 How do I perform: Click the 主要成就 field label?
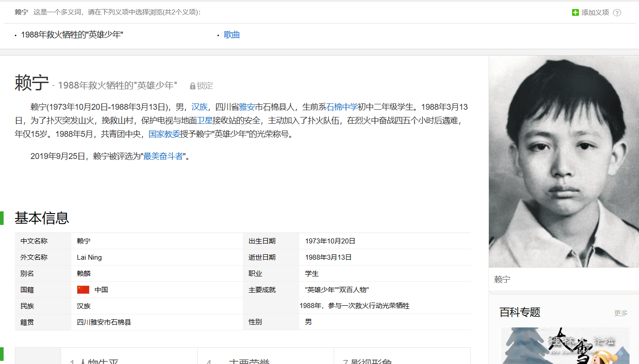point(262,290)
